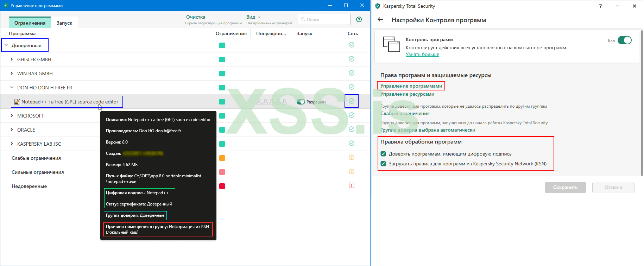The width and height of the screenshot is (644, 266).
Task: Click orange network question icon for Сильные ограничения
Action: click(352, 171)
